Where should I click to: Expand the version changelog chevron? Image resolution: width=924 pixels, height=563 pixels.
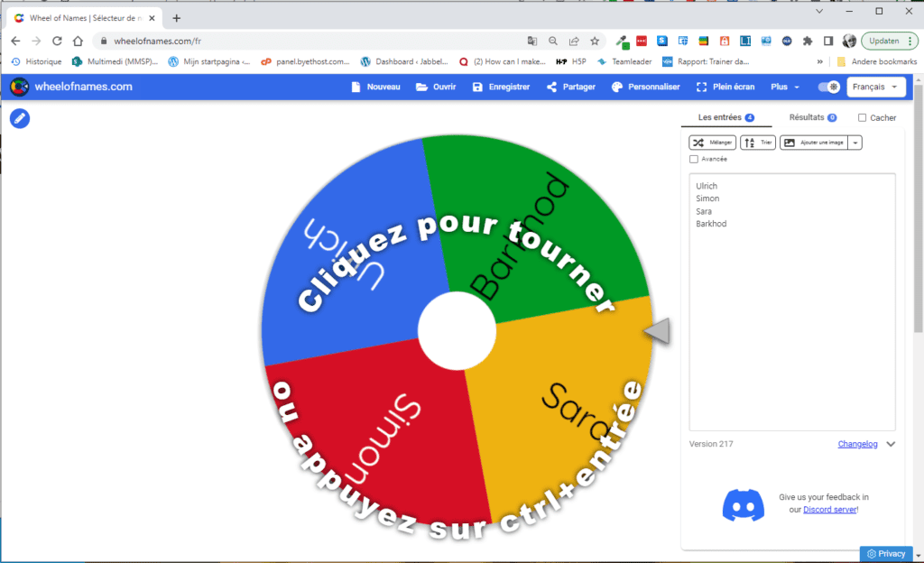coord(891,444)
